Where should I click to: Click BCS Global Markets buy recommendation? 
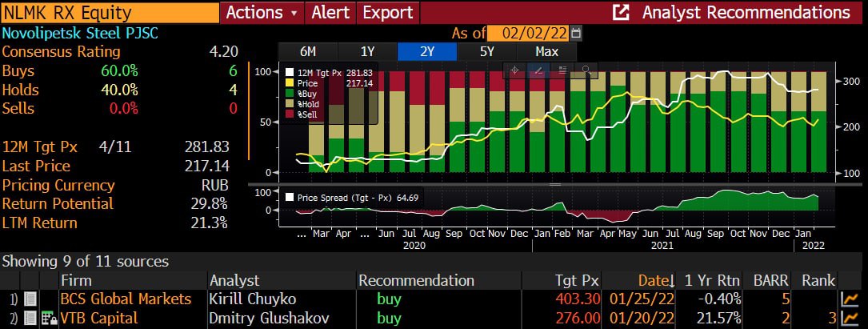(389, 299)
